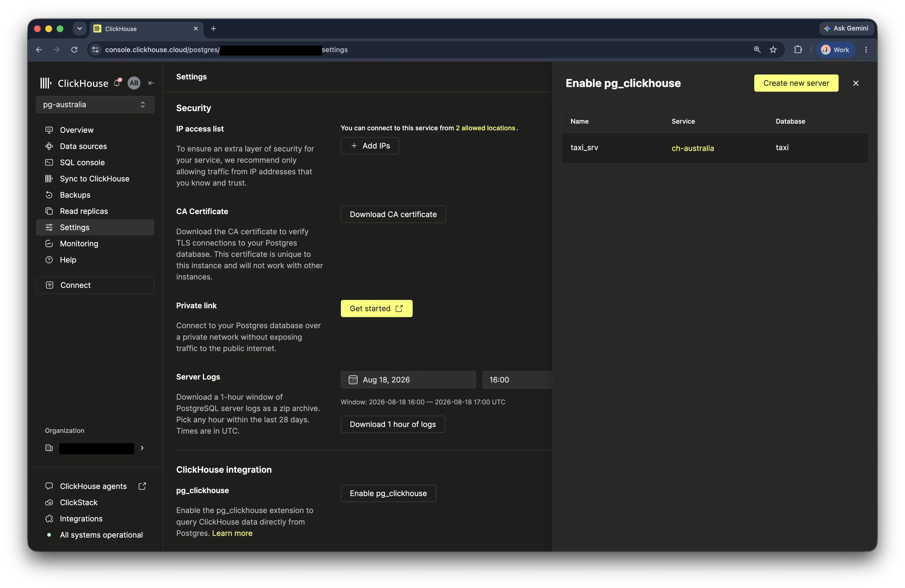Click browser forward arrow

coord(56,50)
